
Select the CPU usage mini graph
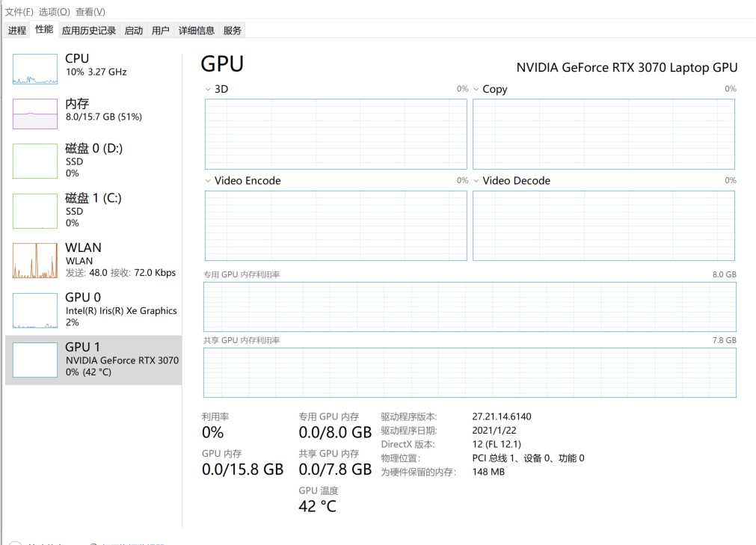[x=34, y=69]
